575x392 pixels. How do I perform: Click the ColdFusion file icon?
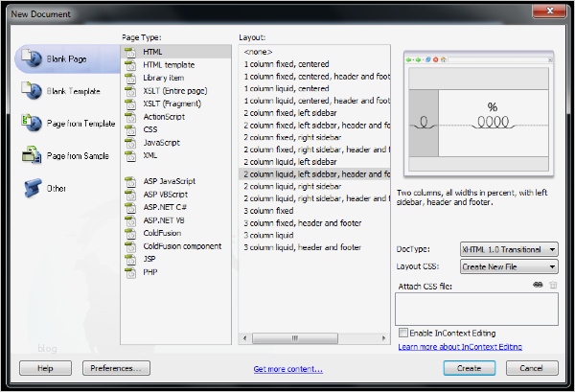click(130, 234)
